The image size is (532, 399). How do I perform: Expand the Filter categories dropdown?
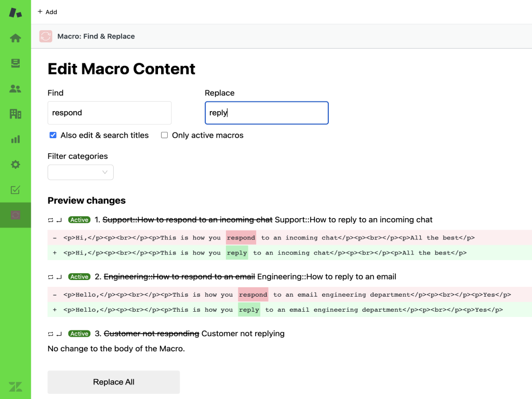tap(81, 172)
